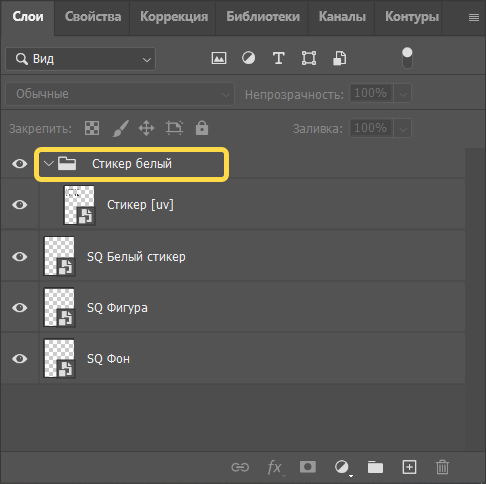Hide the SQ Фон layer
Image resolution: width=486 pixels, height=484 pixels.
point(20,359)
